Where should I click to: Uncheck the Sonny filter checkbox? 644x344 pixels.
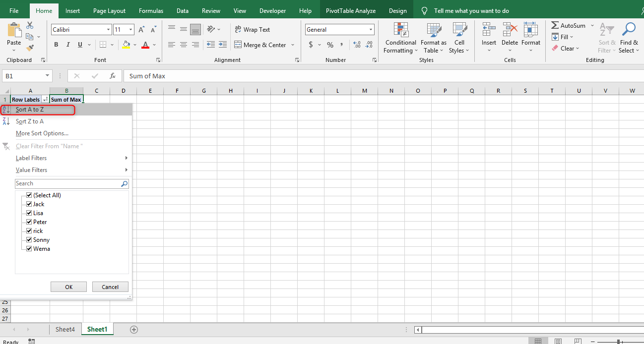pos(29,239)
